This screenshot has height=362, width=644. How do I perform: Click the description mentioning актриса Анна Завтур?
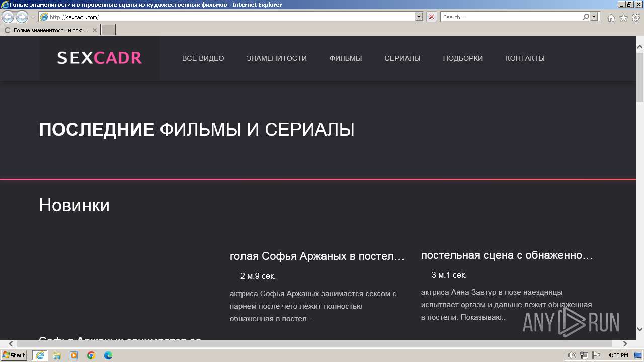point(507,305)
